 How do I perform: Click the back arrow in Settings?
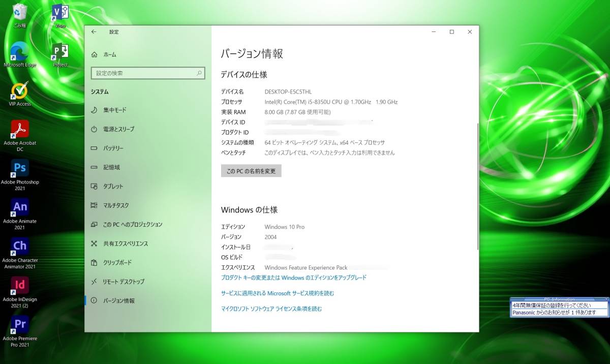pyautogui.click(x=94, y=32)
